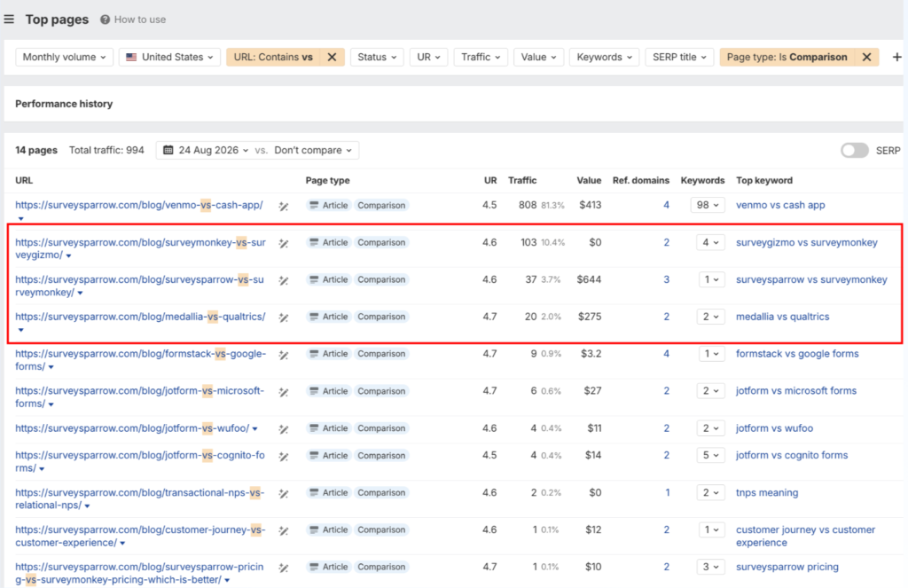The height and width of the screenshot is (588, 908).
Task: Open the 3 ref. domains for surveysparrow-vs-surveymonkey row
Action: 666,279
